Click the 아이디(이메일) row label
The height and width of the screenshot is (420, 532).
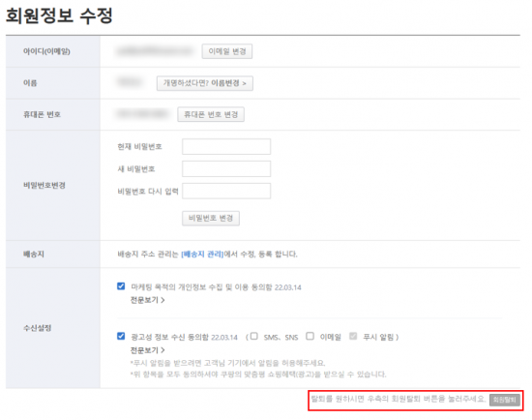pyautogui.click(x=46, y=51)
